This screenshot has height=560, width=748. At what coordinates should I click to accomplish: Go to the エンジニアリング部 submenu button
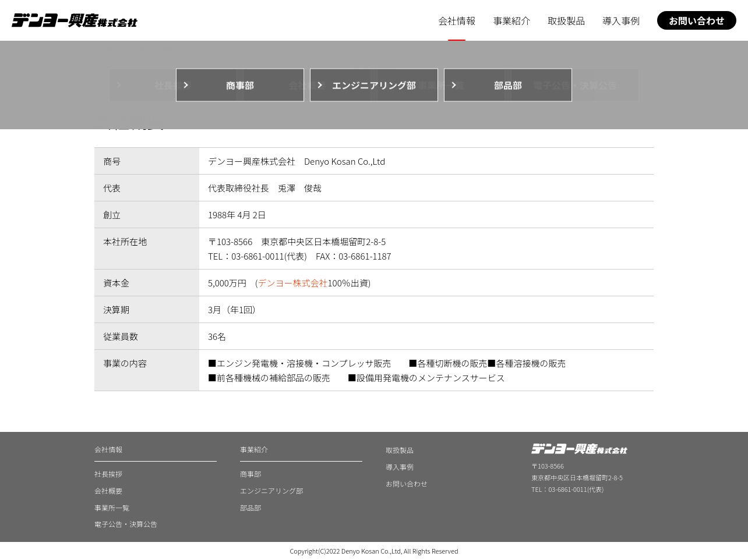coord(374,85)
